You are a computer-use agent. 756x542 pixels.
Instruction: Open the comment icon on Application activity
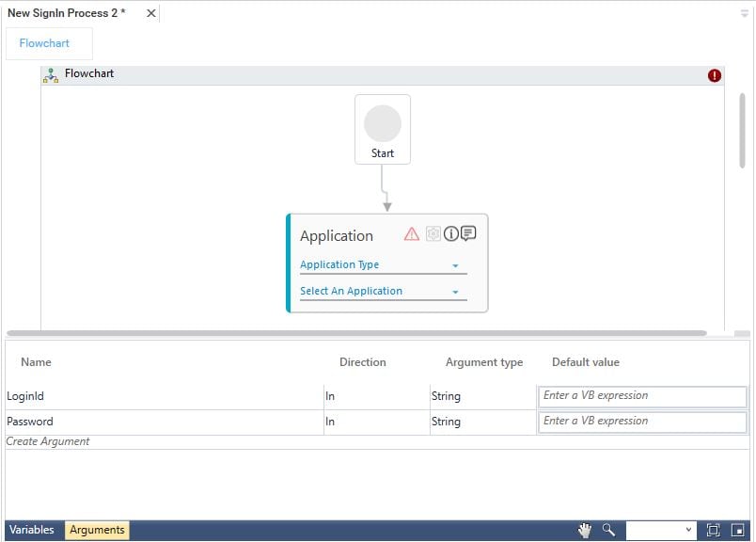pyautogui.click(x=468, y=234)
